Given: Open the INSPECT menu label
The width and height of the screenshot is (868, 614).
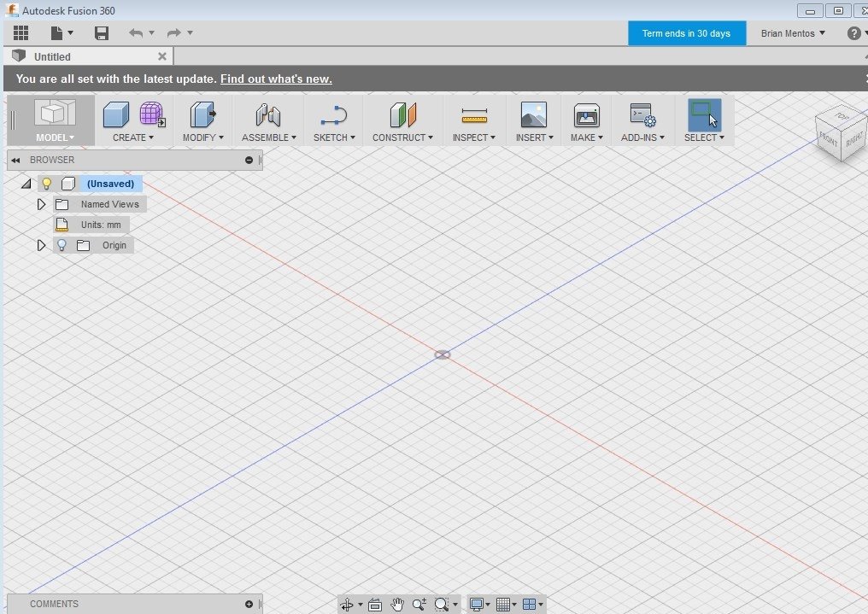Looking at the screenshot, I should 474,137.
